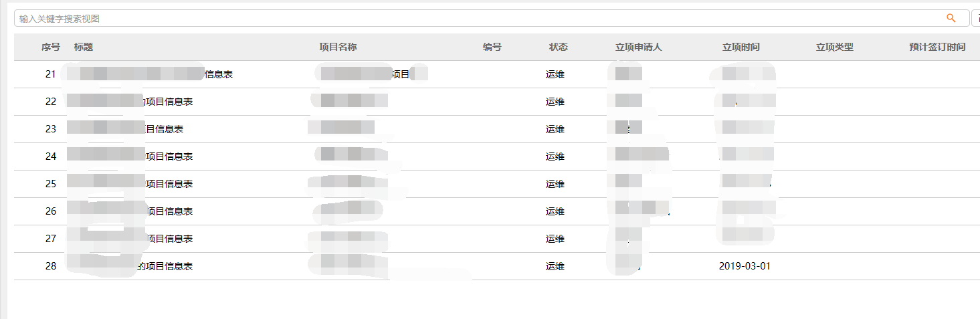The width and height of the screenshot is (980, 319).
Task: Click the 编号 column header
Action: [x=492, y=47]
